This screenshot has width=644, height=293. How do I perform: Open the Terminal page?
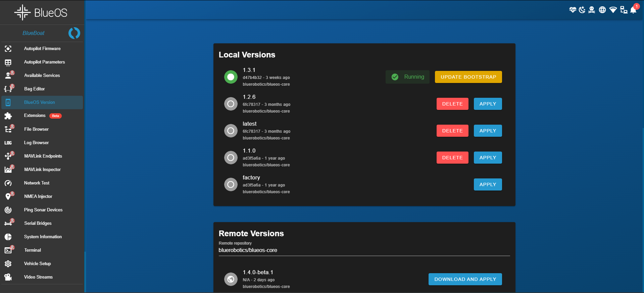(x=42, y=250)
